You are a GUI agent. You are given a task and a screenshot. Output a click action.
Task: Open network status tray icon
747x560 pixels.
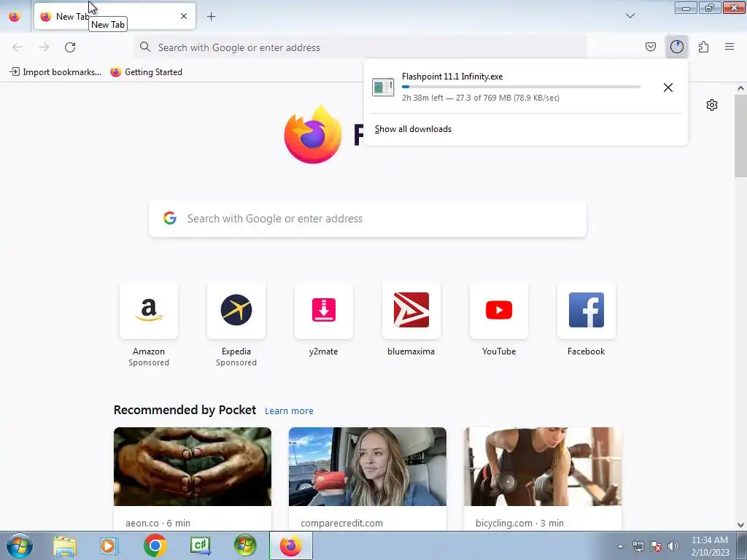coord(638,546)
